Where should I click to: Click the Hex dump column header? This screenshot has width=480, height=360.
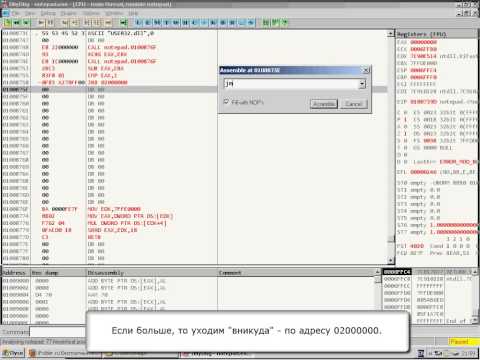pyautogui.click(x=58, y=273)
